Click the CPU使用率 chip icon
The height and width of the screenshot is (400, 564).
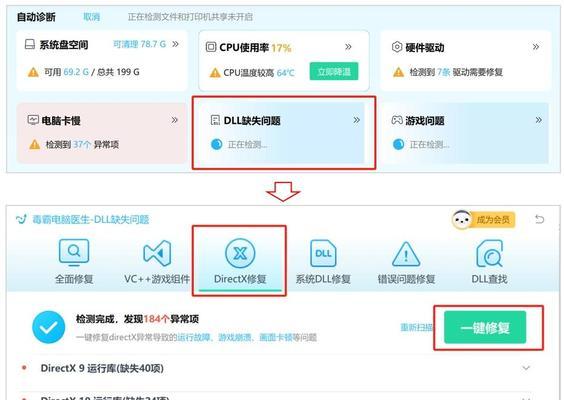(x=211, y=47)
